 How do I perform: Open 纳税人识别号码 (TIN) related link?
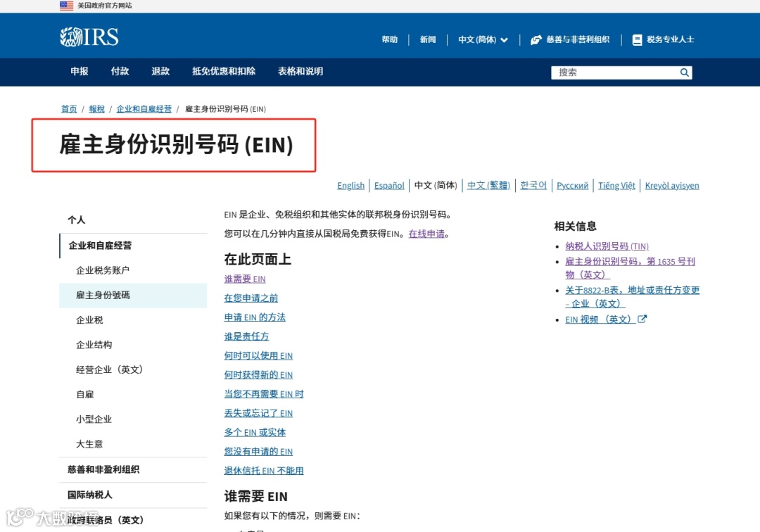click(x=607, y=246)
